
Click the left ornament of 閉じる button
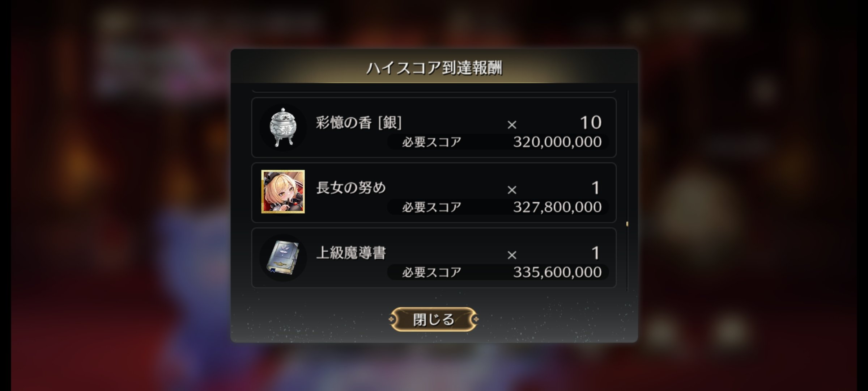pyautogui.click(x=392, y=319)
